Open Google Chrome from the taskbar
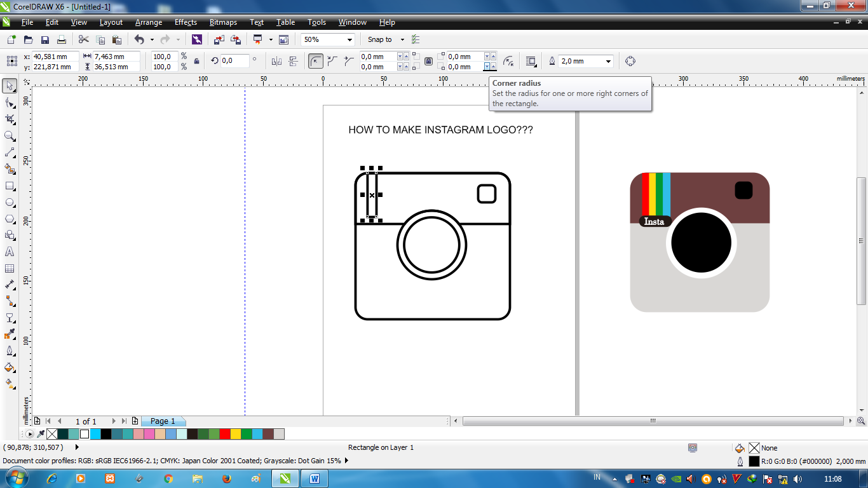Screen dimensions: 868x488 (x=168, y=478)
